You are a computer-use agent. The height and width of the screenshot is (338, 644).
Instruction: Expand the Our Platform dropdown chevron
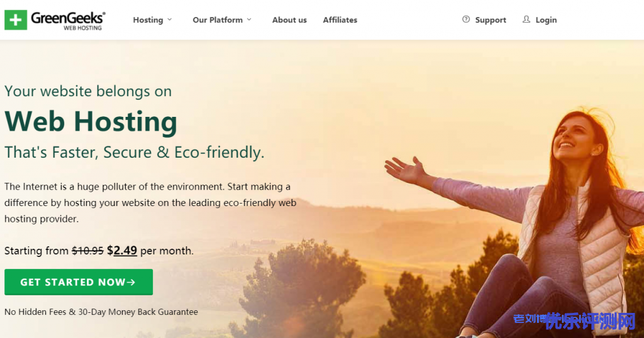pos(249,19)
